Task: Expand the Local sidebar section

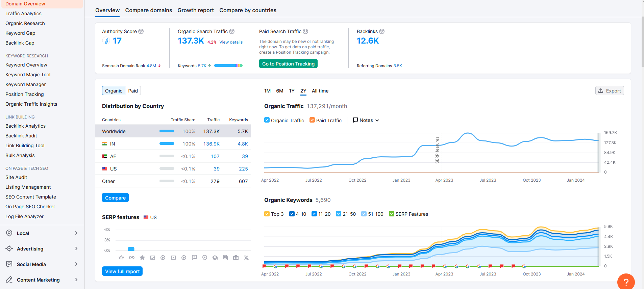Action: click(42, 233)
